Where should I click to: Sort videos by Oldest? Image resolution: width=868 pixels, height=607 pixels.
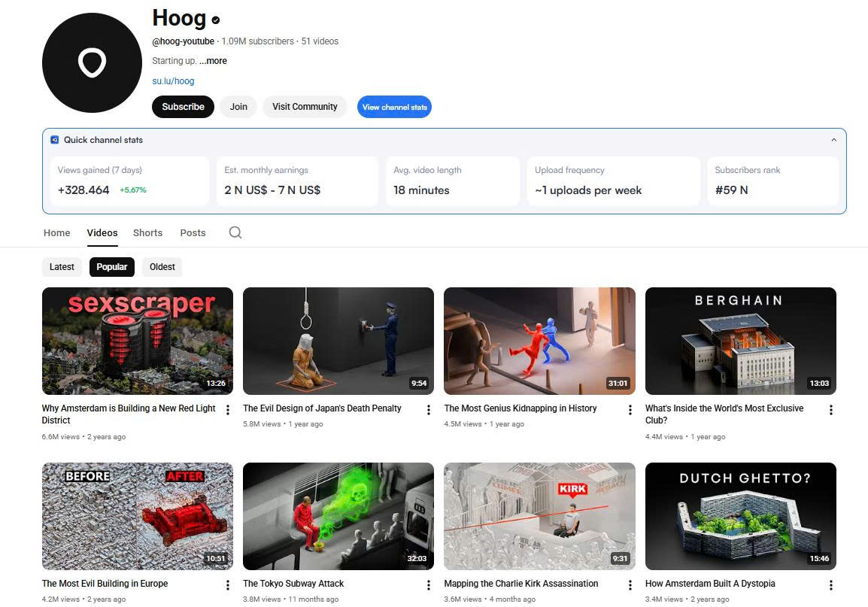[x=162, y=267]
